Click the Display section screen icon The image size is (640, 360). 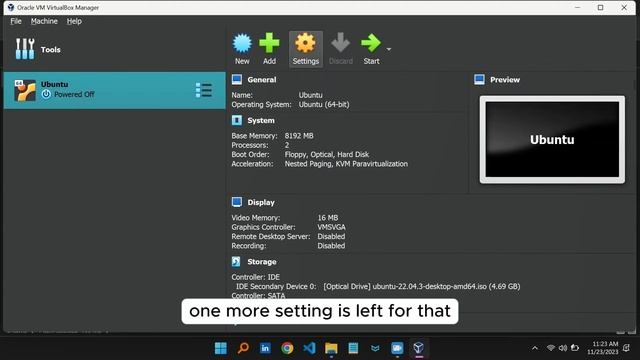(x=237, y=202)
